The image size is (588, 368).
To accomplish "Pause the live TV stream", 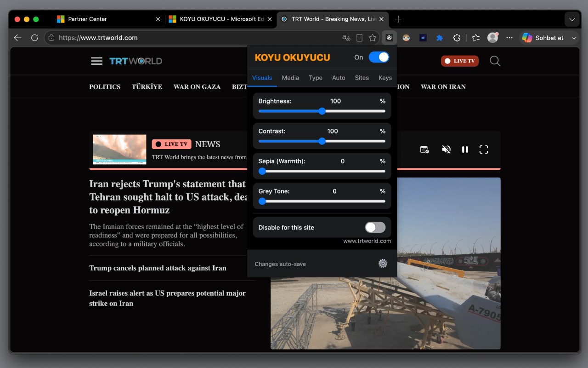I will coord(465,149).
